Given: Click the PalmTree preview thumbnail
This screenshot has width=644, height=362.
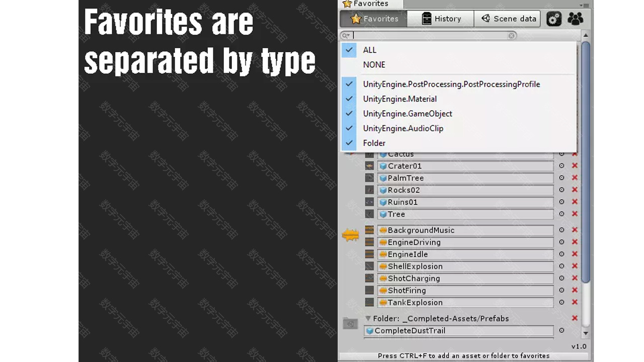Looking at the screenshot, I should (x=369, y=178).
